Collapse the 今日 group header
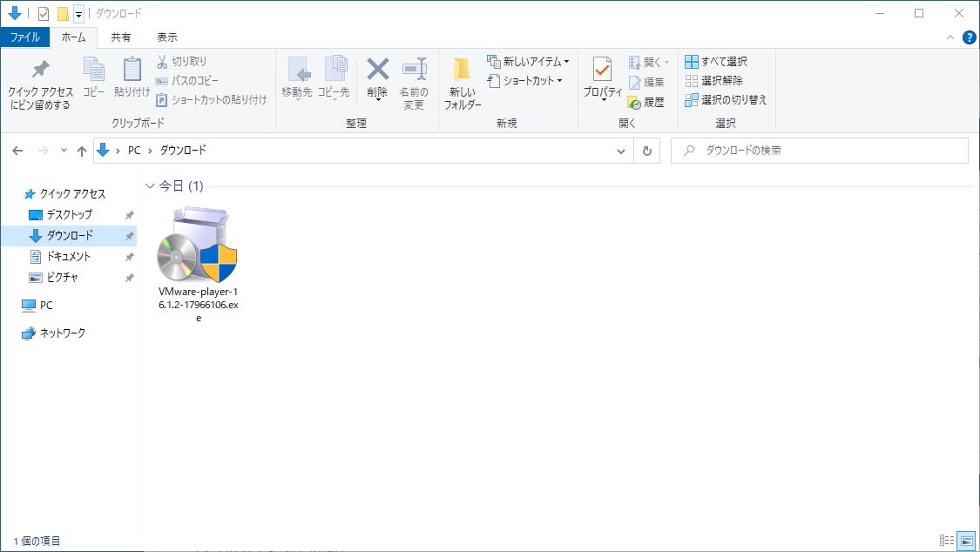The height and width of the screenshot is (552, 980). pyautogui.click(x=151, y=186)
